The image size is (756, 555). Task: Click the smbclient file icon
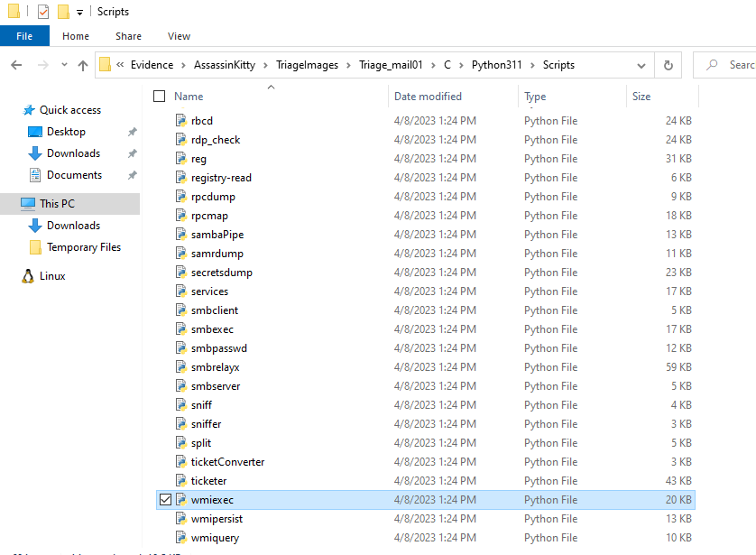coord(181,310)
